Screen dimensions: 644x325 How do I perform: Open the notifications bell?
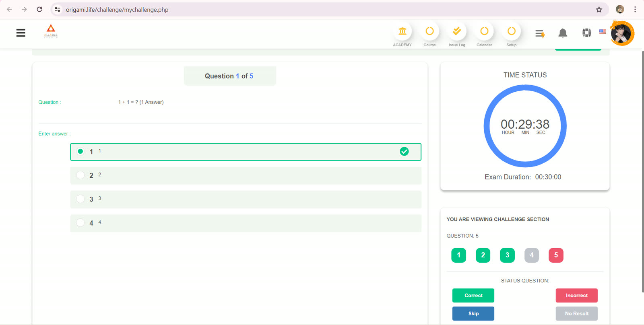[x=563, y=33]
